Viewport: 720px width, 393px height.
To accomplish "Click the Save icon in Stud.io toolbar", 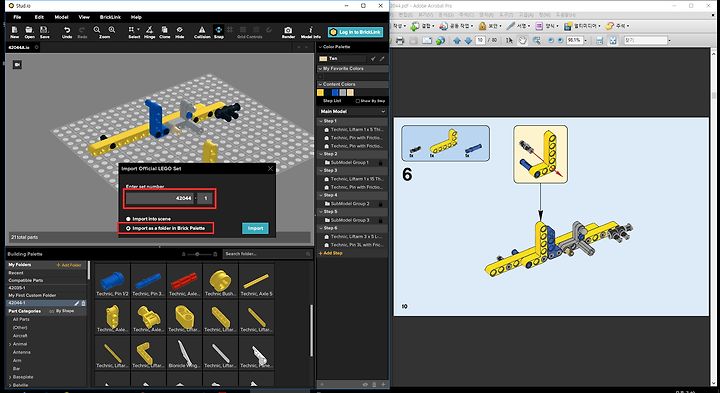I will coord(45,31).
